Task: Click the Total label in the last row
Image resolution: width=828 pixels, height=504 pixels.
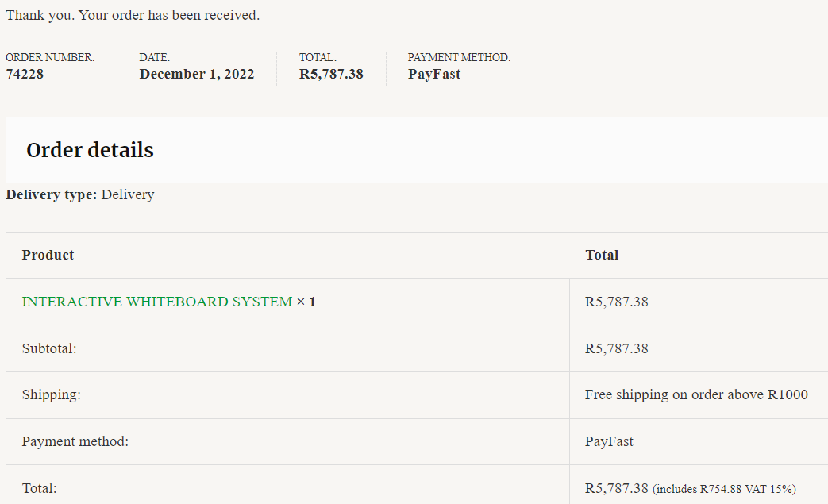Action: 39,488
